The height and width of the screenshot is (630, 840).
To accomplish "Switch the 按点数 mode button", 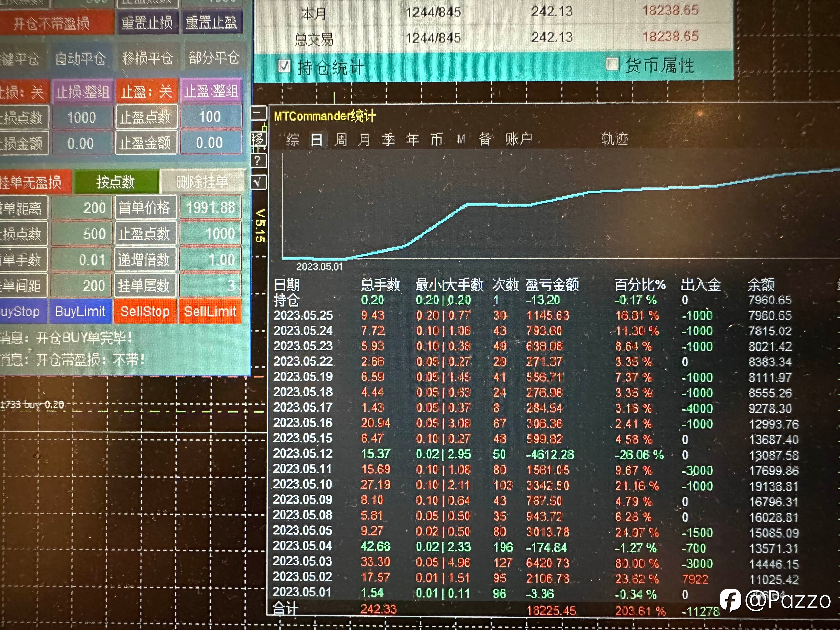I will coord(116,182).
